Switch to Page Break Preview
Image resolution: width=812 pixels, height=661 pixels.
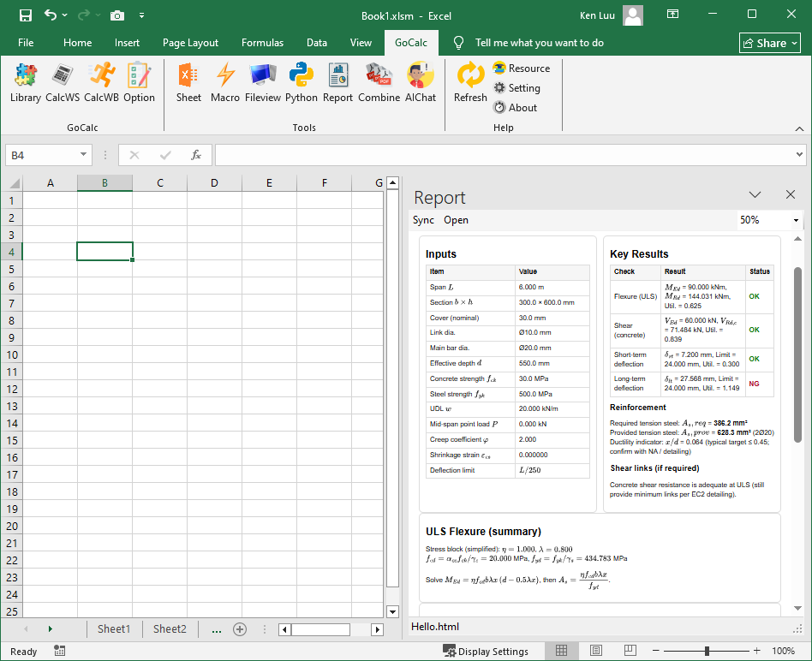630,651
